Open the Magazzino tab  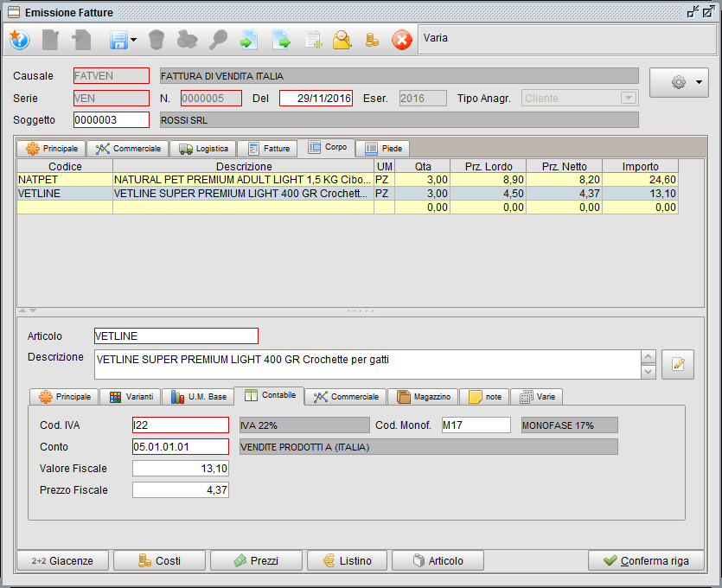[x=423, y=397]
